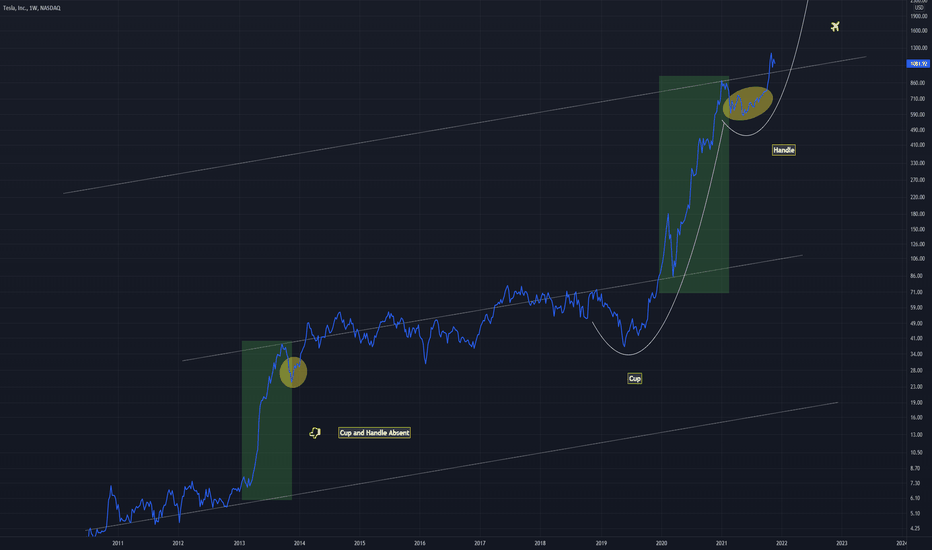Select the green rectangle spanning 2020 rally
Viewport: 932px width, 550px height.
(694, 184)
